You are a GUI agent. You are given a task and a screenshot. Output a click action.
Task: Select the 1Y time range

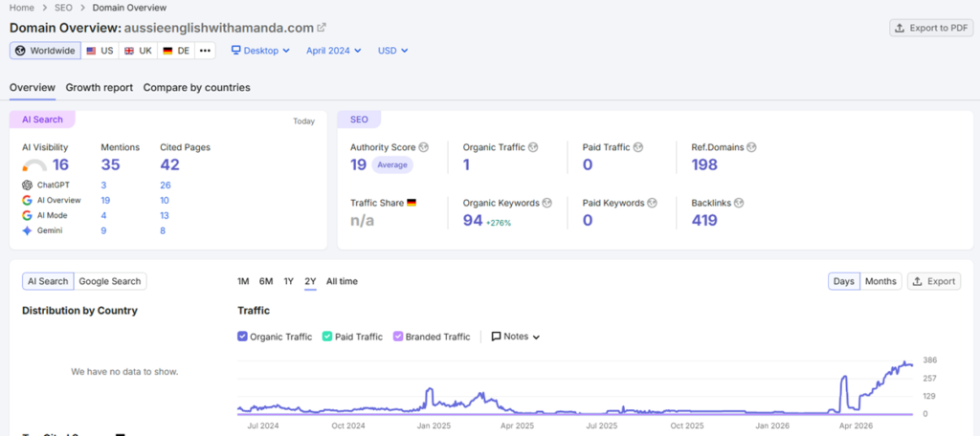pos(288,281)
